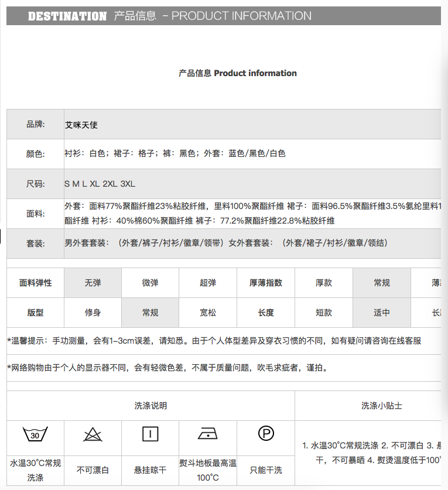Screen dimensions: 448x490
Task: Select the 无弹 elasticity cell
Action: tap(93, 283)
